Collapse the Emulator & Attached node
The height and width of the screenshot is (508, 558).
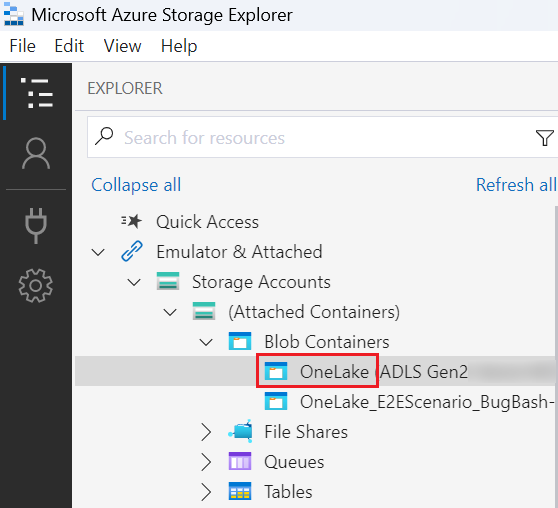click(x=98, y=252)
